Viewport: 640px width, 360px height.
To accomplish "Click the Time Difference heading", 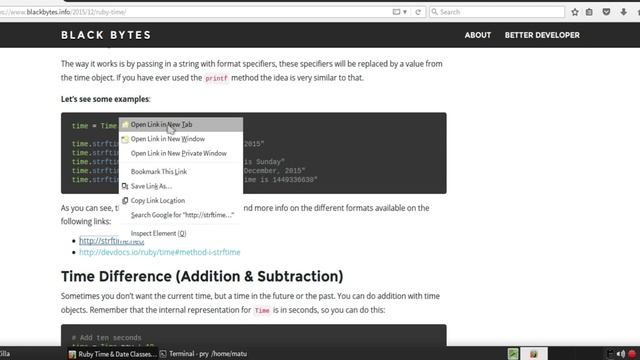I will click(202, 276).
